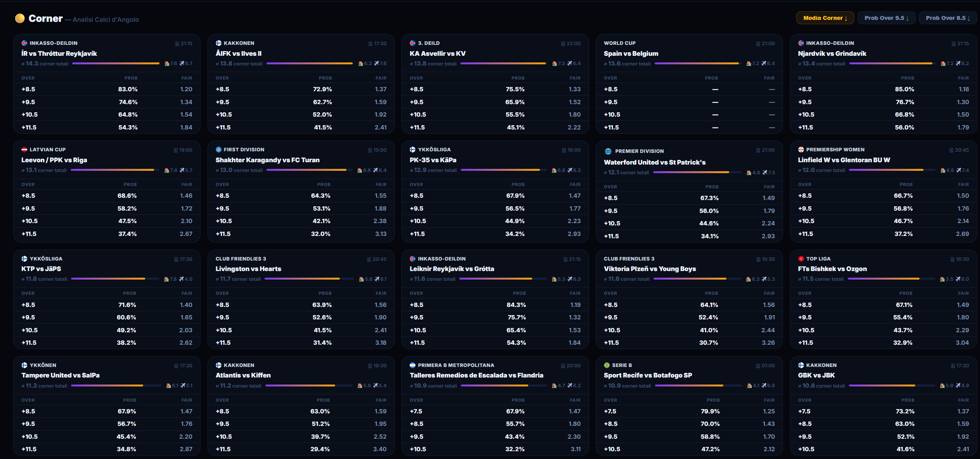The image size is (980, 459).
Task: Click the clock icon by 21:00 on Spain vs Belgium
Action: click(x=758, y=44)
